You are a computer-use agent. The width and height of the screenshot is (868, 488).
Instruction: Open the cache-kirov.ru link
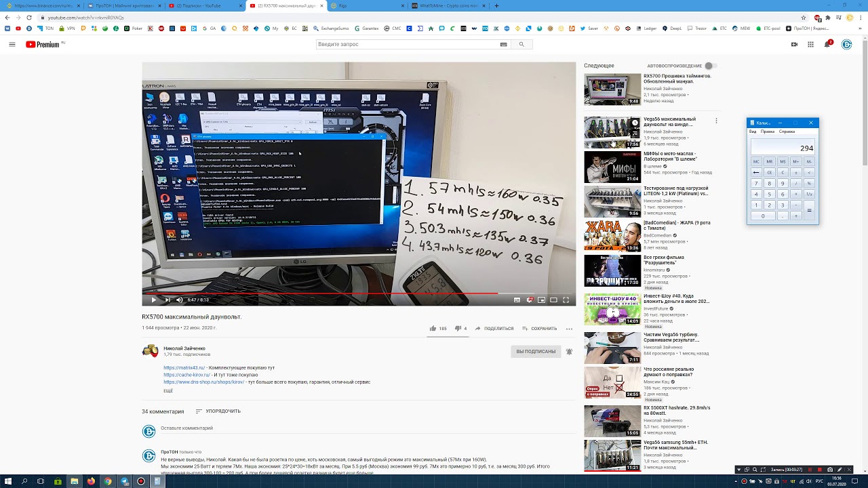coord(186,375)
